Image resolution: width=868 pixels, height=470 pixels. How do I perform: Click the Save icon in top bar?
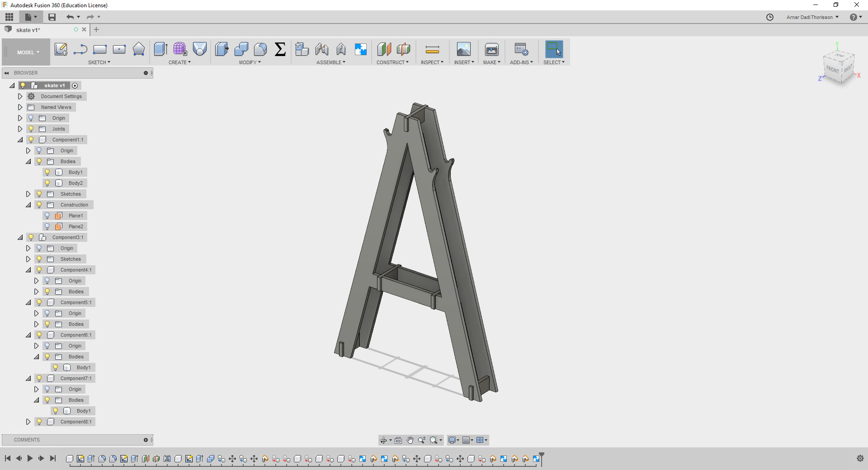tap(52, 17)
